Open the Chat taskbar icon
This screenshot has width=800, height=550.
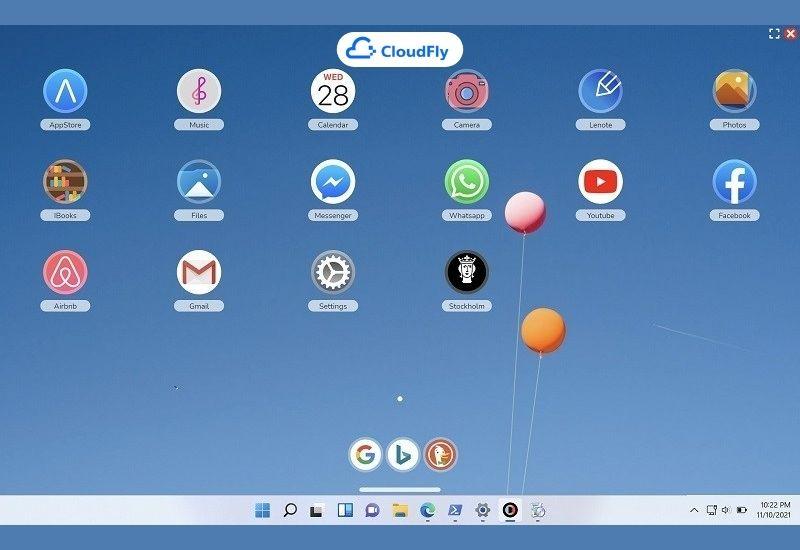[x=372, y=510]
